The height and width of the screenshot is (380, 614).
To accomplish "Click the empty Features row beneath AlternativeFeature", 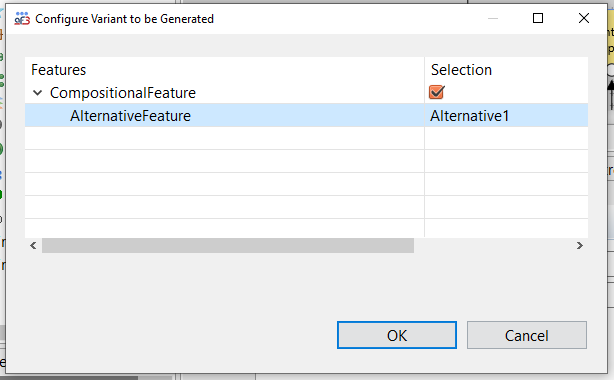I will 224,138.
